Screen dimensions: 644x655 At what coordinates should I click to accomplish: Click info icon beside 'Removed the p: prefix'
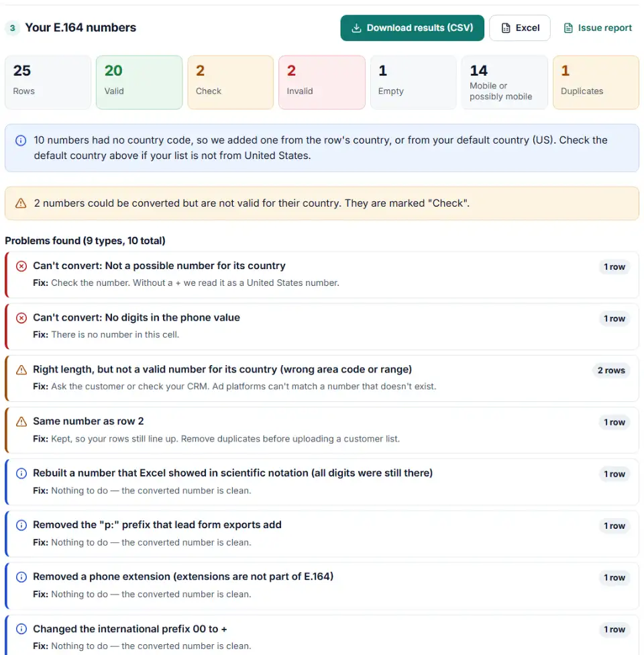(21, 525)
